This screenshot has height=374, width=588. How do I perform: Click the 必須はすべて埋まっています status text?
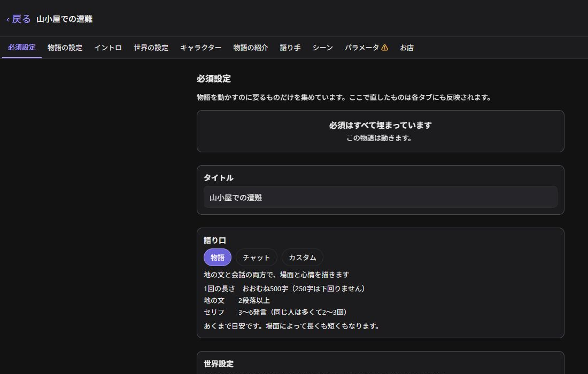pyautogui.click(x=380, y=125)
